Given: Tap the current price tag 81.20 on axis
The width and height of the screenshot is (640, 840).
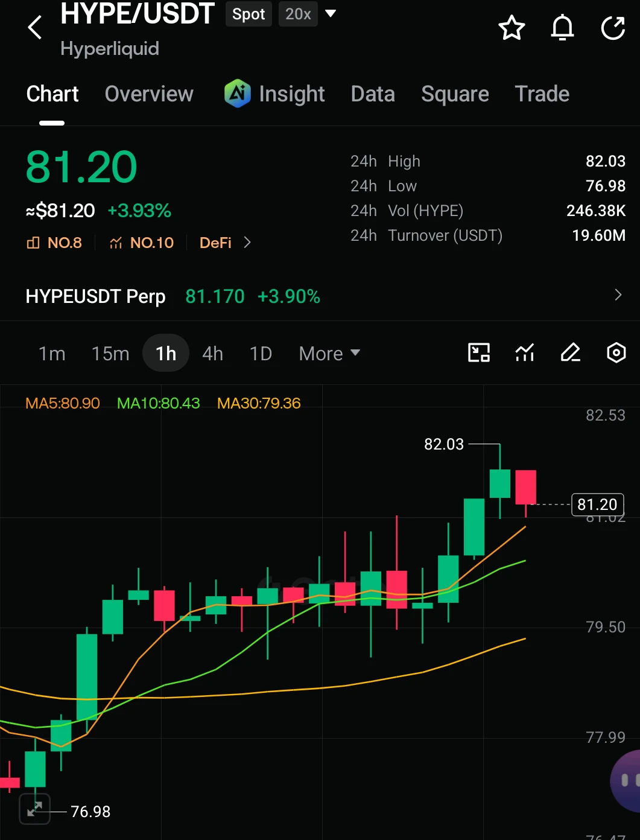Looking at the screenshot, I should (597, 504).
